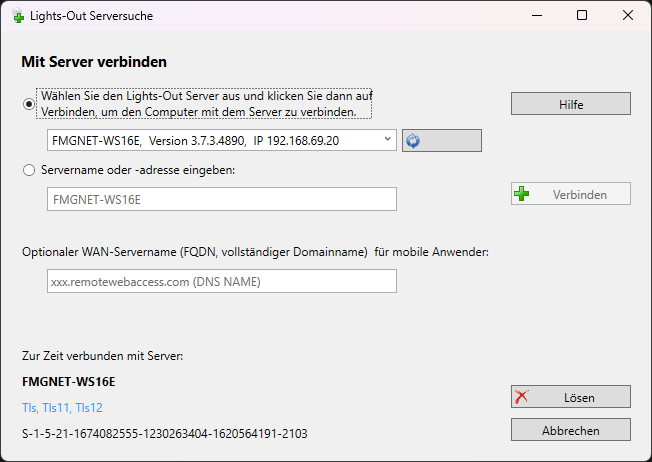Image resolution: width=652 pixels, height=462 pixels.
Task: Click the SID string starting with S-1-5-21
Action: [164, 434]
